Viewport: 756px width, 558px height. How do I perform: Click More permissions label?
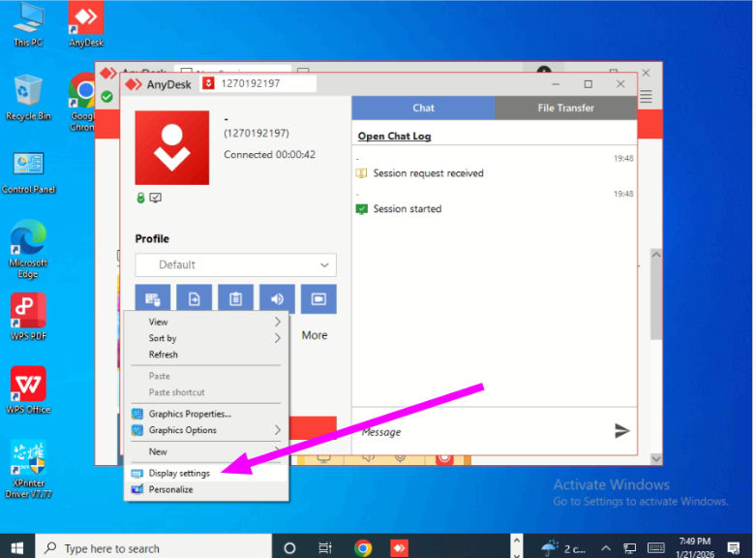tap(315, 335)
